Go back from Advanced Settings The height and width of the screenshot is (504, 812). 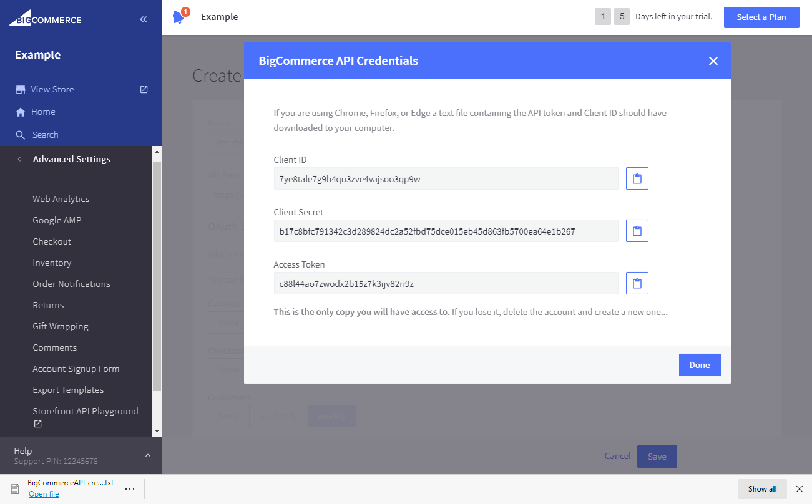tap(19, 159)
